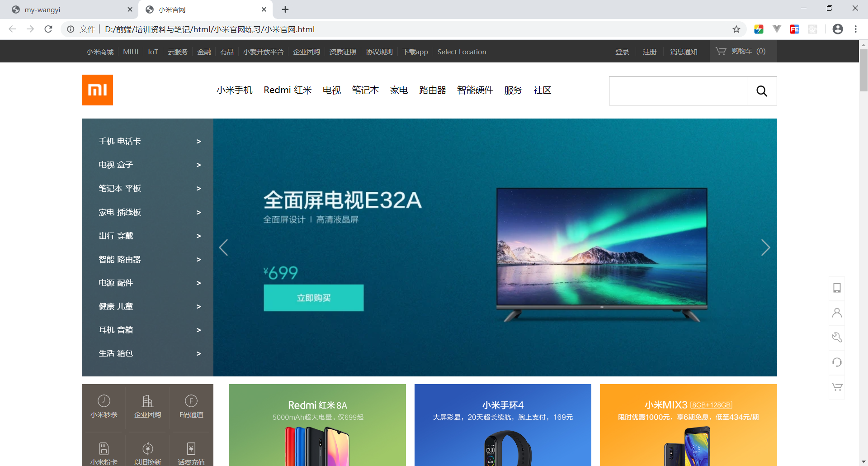This screenshot has width=868, height=466.
Task: Click the shopping cart icon in top bar
Action: pyautogui.click(x=721, y=51)
